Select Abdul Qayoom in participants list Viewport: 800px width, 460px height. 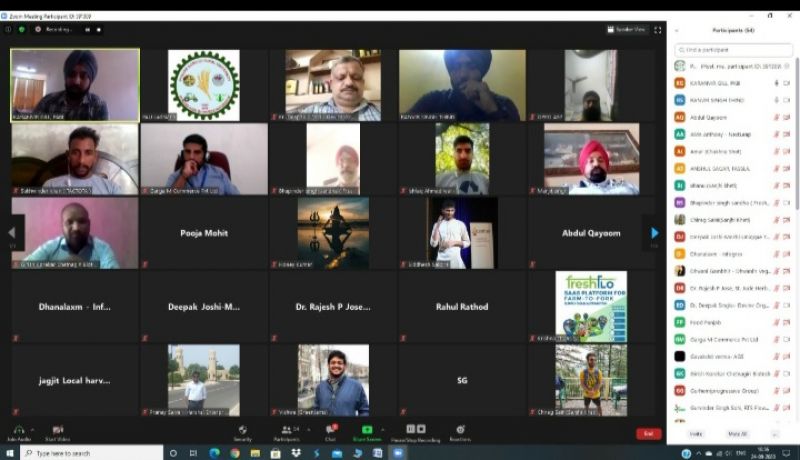pyautogui.click(x=733, y=117)
